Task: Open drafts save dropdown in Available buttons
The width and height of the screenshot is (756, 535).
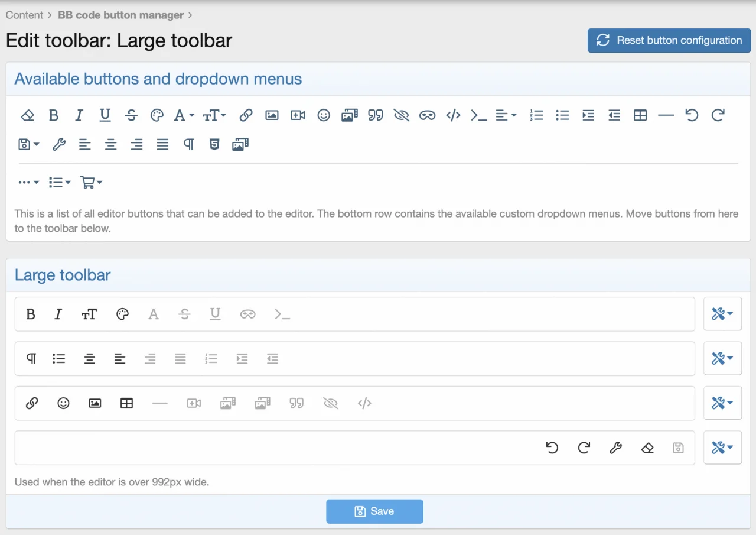Action: 29,144
